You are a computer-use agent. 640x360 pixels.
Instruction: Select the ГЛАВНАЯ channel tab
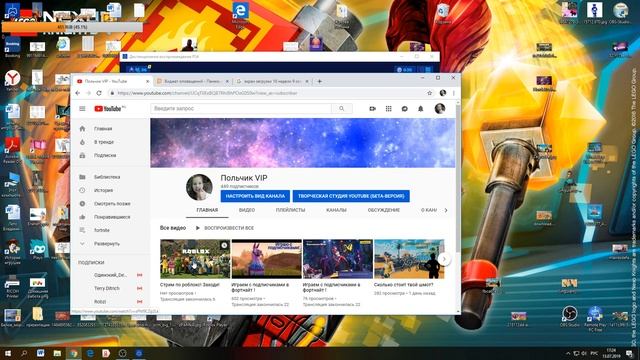[x=207, y=210]
